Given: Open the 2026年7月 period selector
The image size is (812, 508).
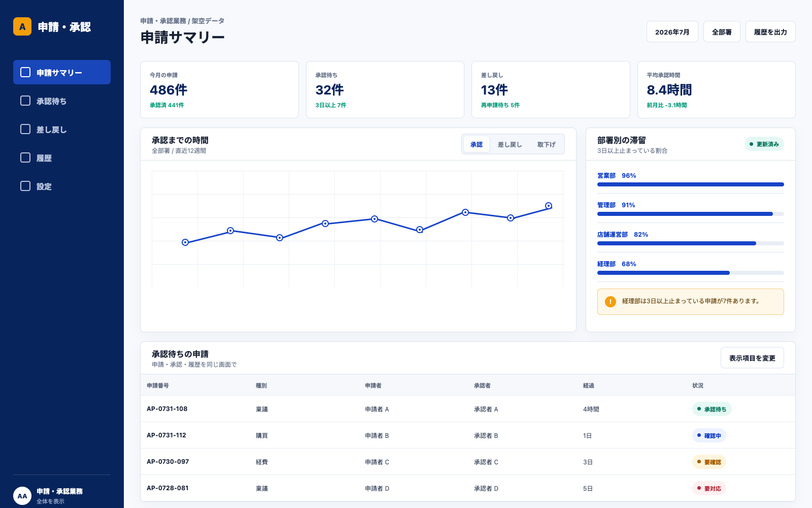Looking at the screenshot, I should [x=672, y=31].
